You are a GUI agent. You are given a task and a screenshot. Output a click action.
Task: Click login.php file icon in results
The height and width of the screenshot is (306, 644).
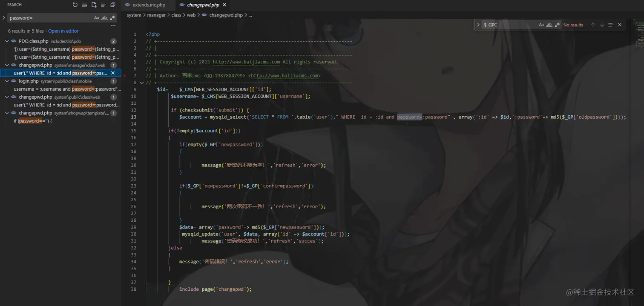14,81
